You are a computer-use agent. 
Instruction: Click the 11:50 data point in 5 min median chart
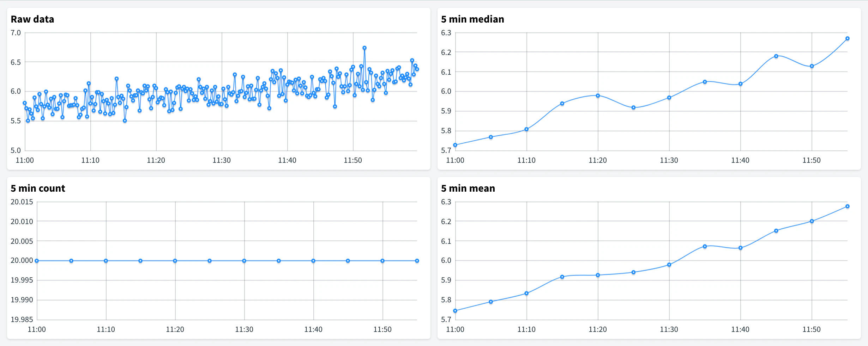812,66
